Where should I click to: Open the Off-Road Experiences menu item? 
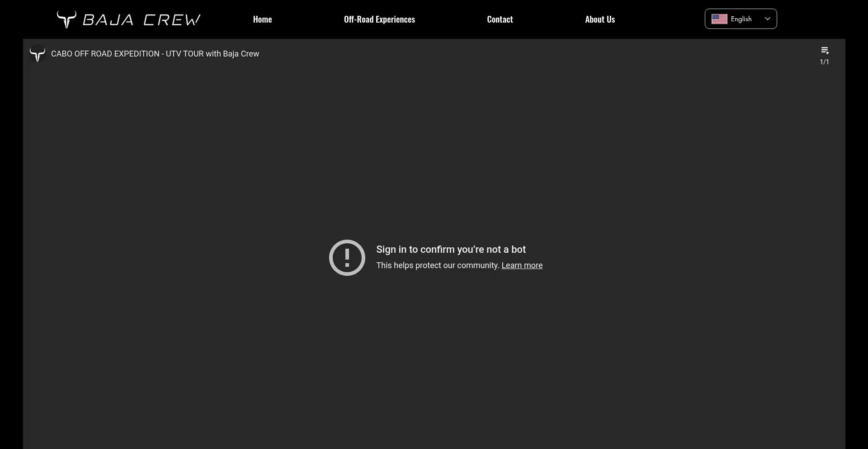tap(379, 19)
